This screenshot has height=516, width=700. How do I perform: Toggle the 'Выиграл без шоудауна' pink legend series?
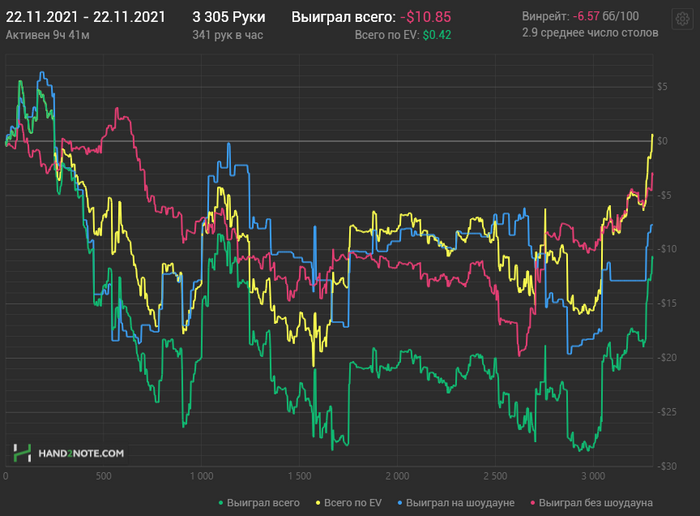(x=592, y=503)
